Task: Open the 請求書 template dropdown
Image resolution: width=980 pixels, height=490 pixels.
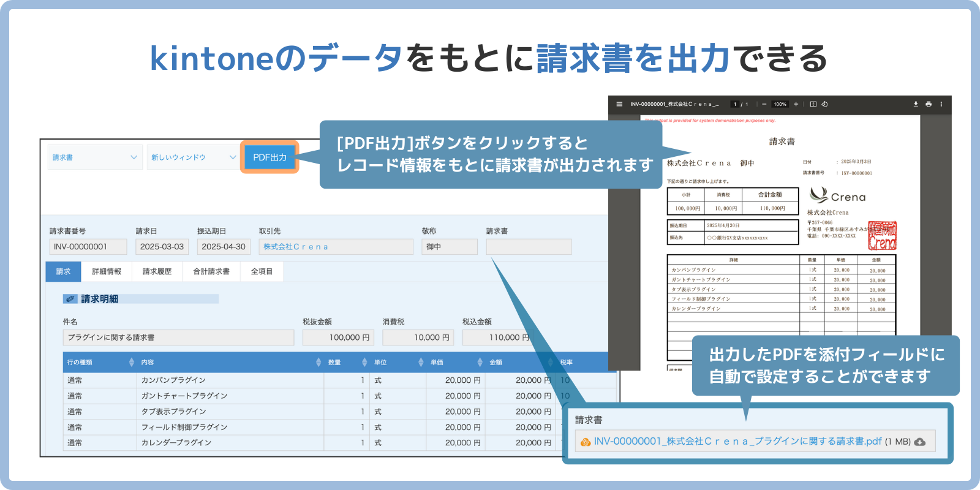Action: click(x=95, y=157)
